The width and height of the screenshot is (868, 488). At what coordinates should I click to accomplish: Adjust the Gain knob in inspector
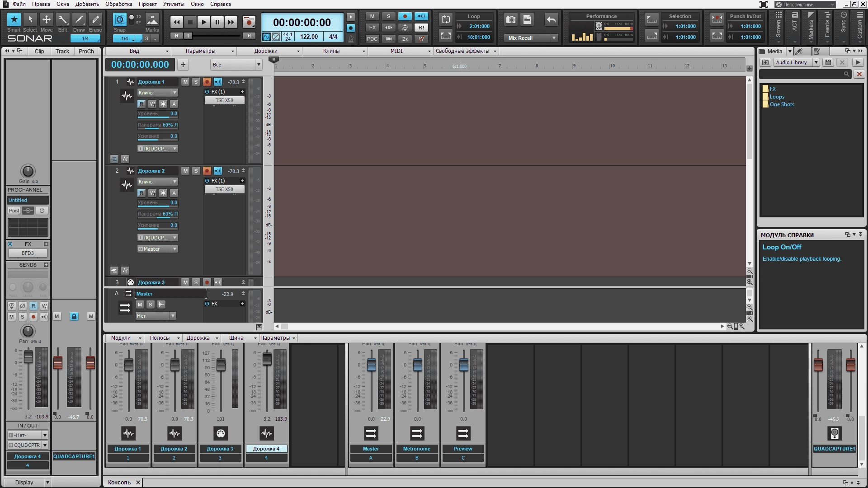28,171
